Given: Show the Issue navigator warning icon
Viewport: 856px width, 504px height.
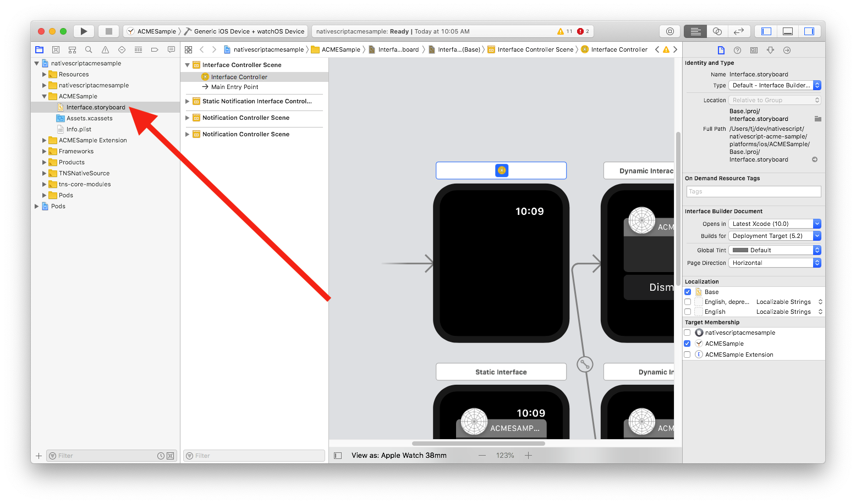Looking at the screenshot, I should (x=105, y=49).
